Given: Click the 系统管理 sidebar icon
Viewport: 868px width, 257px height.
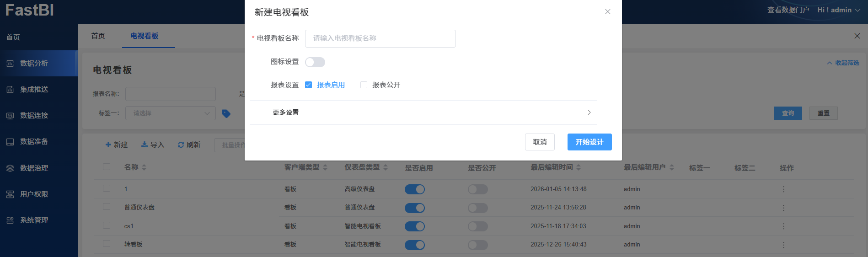Looking at the screenshot, I should (x=10, y=220).
